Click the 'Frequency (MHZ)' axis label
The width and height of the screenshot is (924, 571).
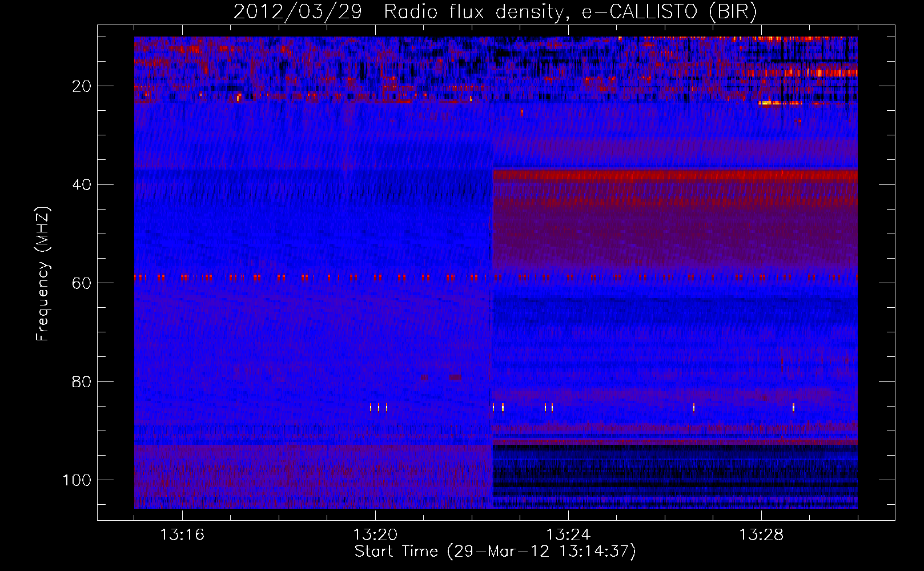tap(43, 274)
